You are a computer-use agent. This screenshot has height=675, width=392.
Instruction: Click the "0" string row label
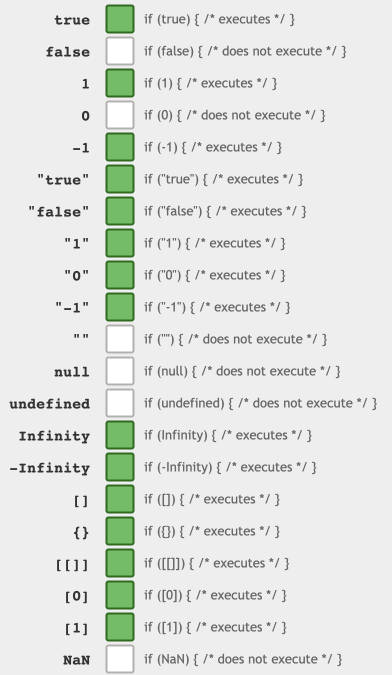point(77,276)
